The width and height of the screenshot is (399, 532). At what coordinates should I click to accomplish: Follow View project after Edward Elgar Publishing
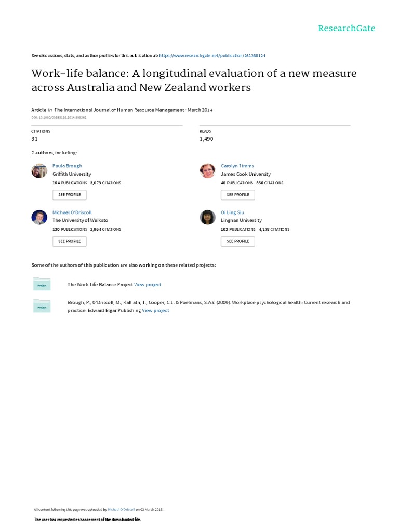point(156,310)
